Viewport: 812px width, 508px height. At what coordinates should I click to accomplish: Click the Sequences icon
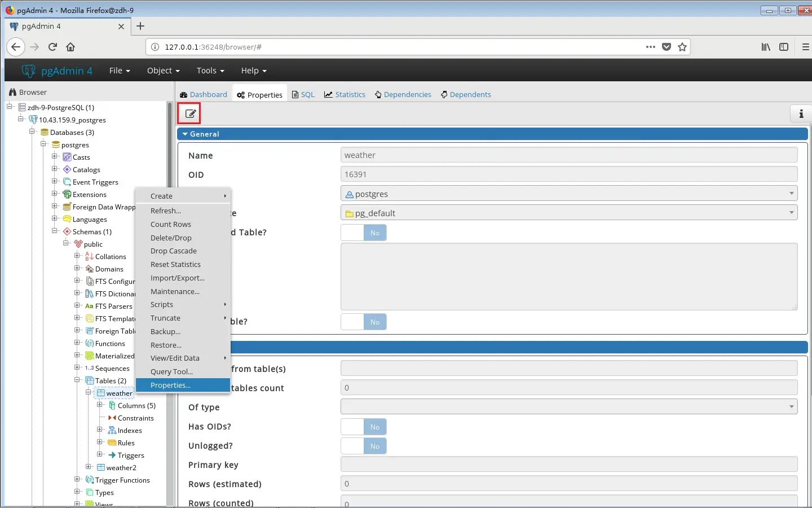click(x=90, y=368)
